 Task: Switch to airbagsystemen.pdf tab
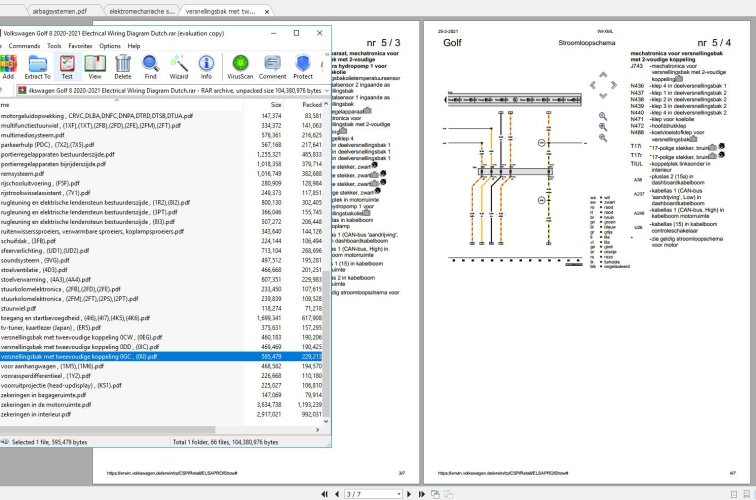[x=60, y=11]
